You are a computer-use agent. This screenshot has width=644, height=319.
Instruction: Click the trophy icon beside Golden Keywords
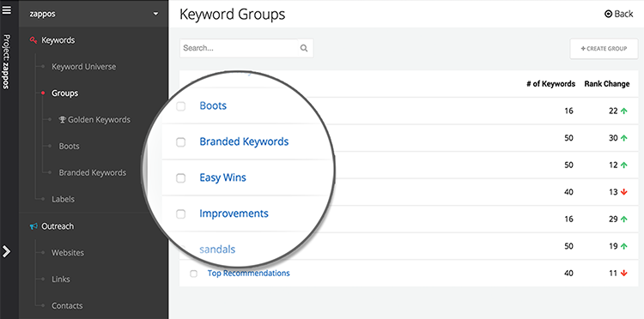pyautogui.click(x=63, y=120)
